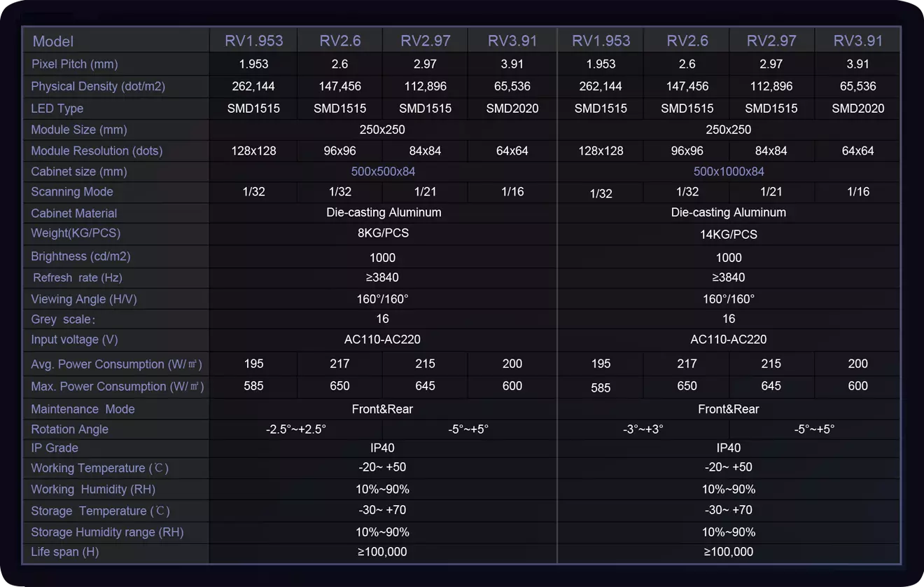
Task: Select the LED Type row label
Action: pyautogui.click(x=57, y=109)
